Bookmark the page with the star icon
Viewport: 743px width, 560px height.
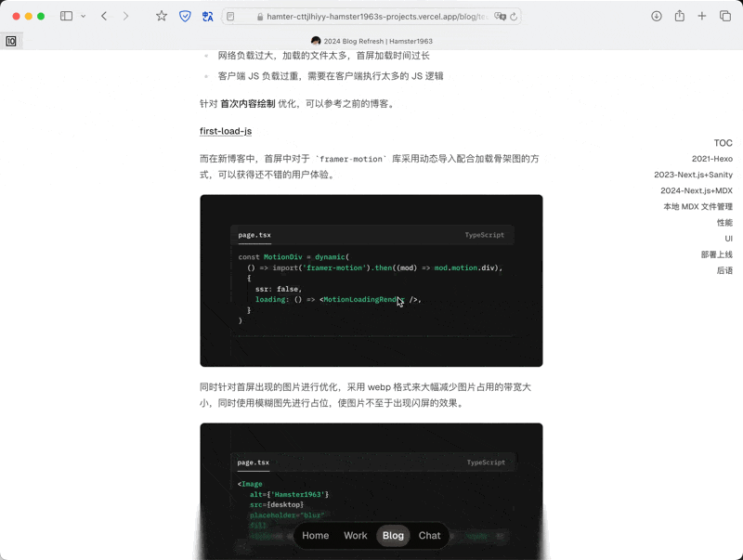tap(161, 16)
